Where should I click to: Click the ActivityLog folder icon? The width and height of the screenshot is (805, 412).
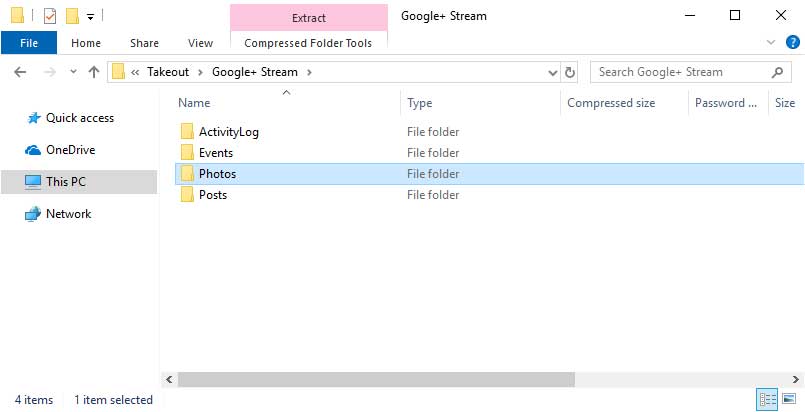[x=187, y=132]
